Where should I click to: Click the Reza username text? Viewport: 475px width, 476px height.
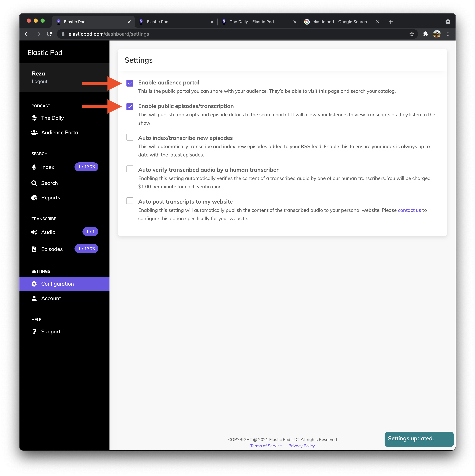tap(38, 73)
